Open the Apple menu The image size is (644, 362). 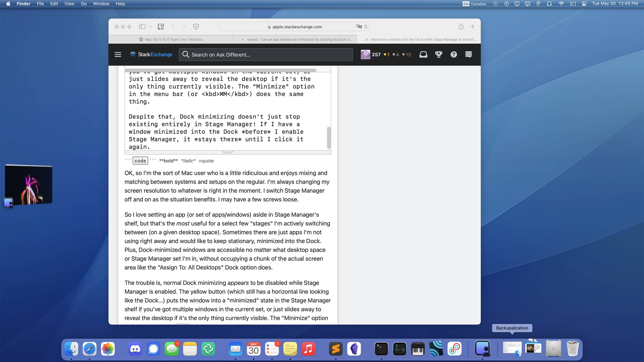tap(8, 4)
